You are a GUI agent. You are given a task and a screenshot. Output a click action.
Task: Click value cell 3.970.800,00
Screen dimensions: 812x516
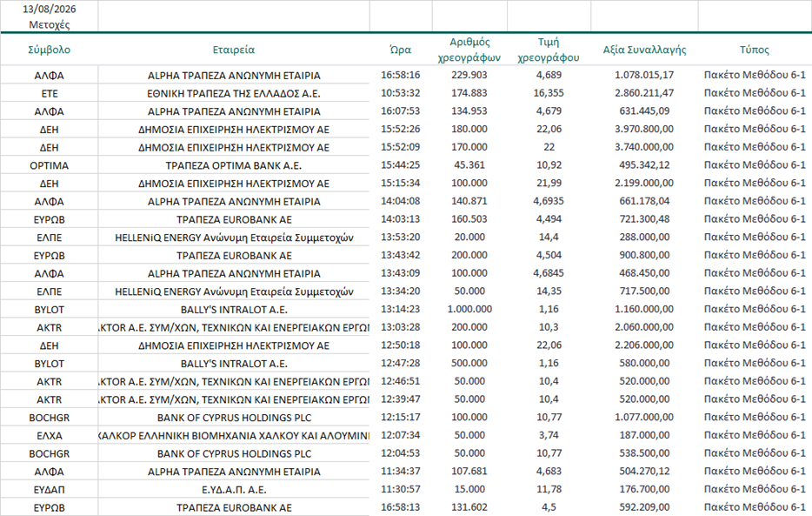[x=644, y=129]
